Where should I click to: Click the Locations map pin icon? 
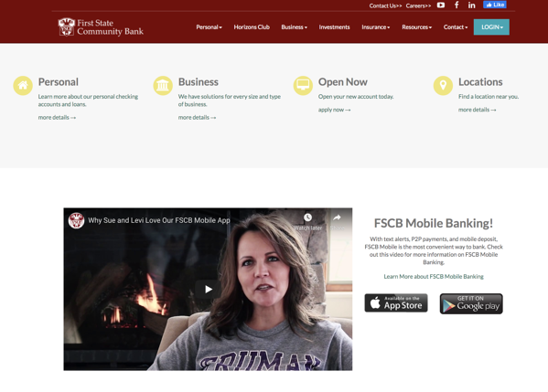(443, 86)
